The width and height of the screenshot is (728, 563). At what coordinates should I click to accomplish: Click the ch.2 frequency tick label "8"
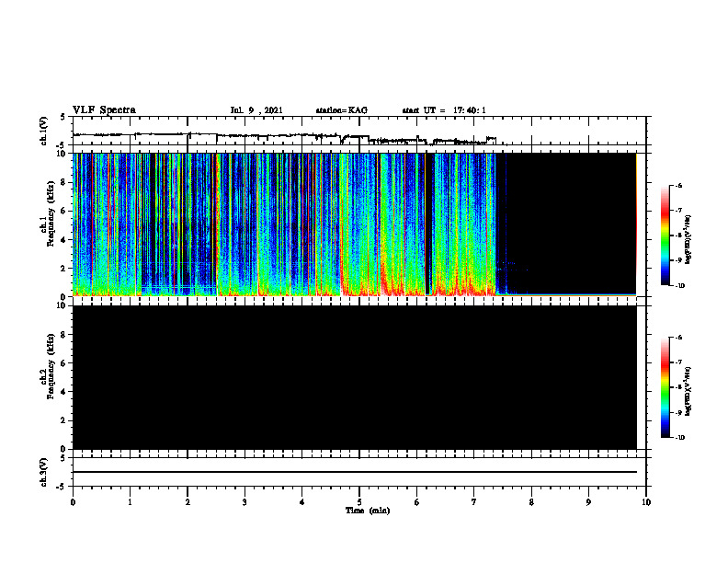tap(64, 335)
